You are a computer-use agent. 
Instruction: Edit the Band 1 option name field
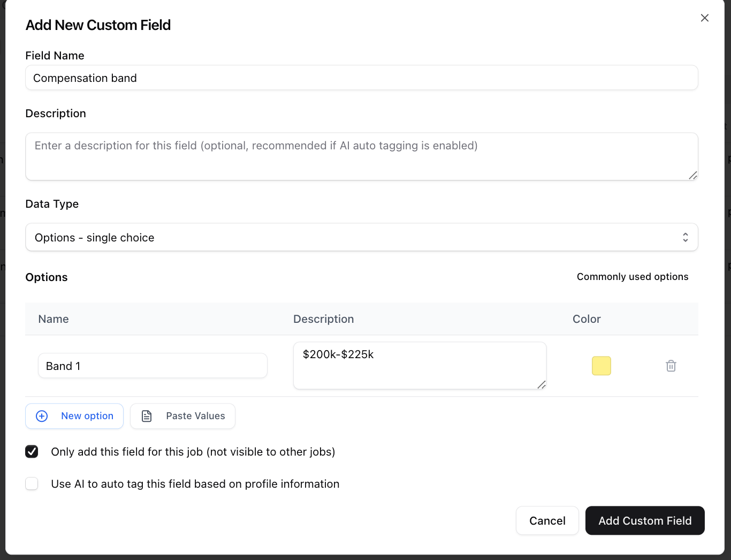tap(153, 366)
